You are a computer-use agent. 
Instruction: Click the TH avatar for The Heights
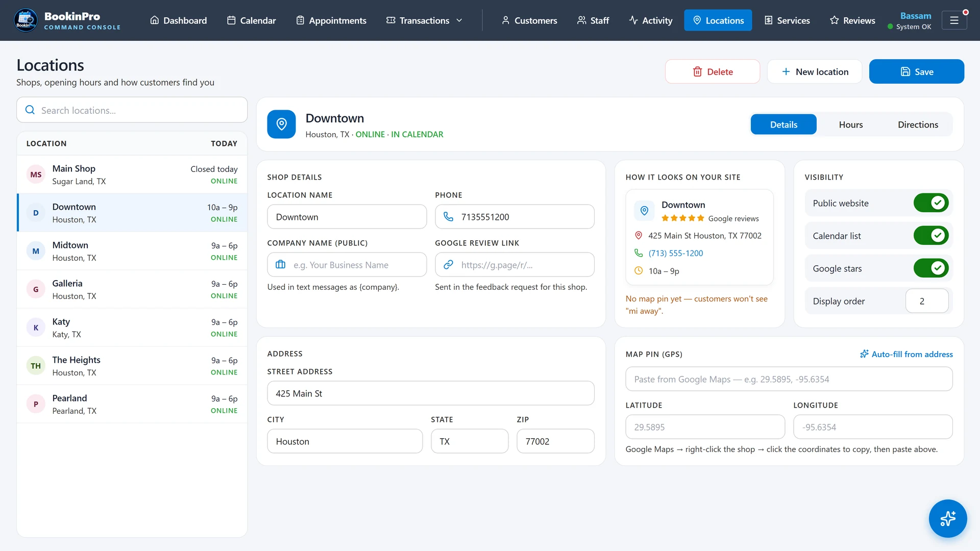tap(36, 366)
